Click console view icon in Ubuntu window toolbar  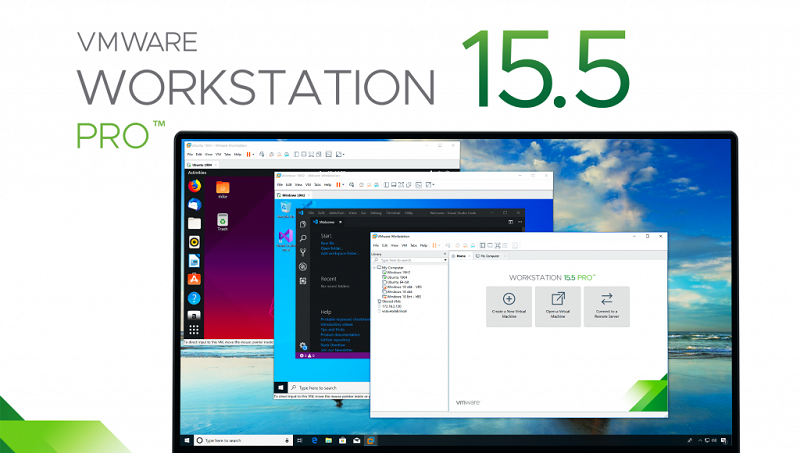click(329, 154)
